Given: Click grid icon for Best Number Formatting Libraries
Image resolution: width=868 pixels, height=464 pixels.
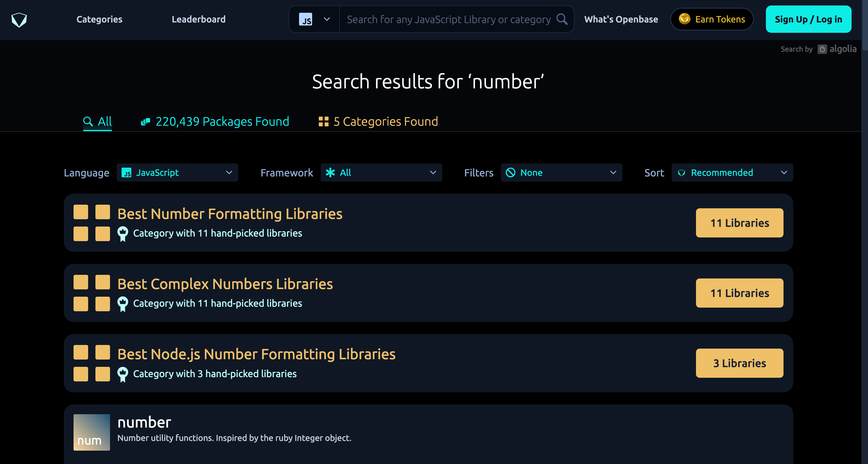Looking at the screenshot, I should [x=92, y=223].
